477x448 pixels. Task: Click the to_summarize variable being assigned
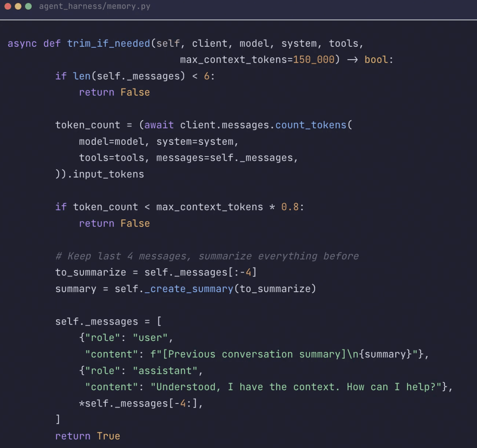(x=91, y=273)
